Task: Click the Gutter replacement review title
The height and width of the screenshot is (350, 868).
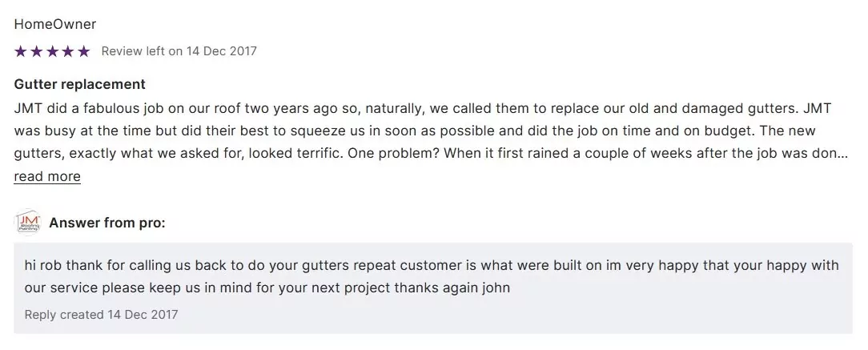Action: tap(79, 84)
